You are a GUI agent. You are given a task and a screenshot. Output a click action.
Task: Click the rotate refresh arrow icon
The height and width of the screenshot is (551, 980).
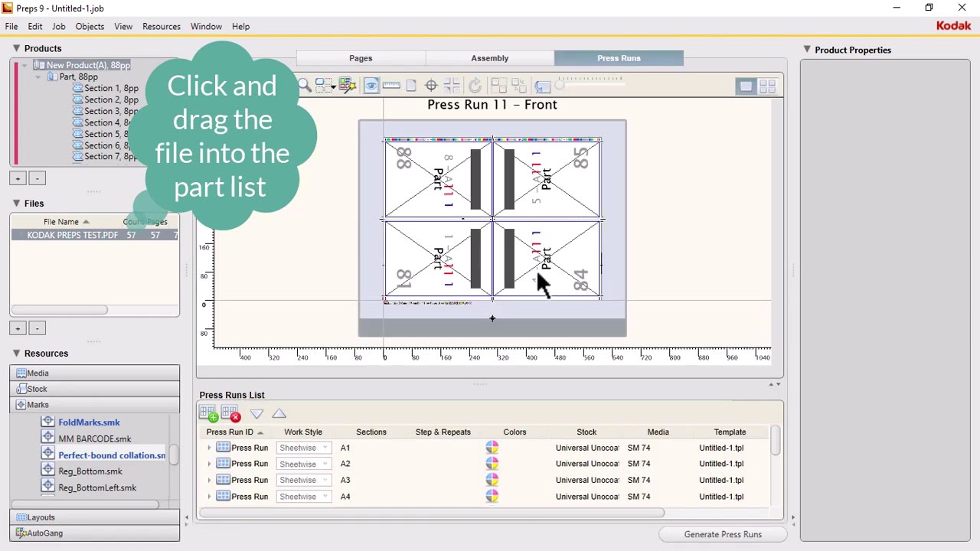tap(475, 86)
